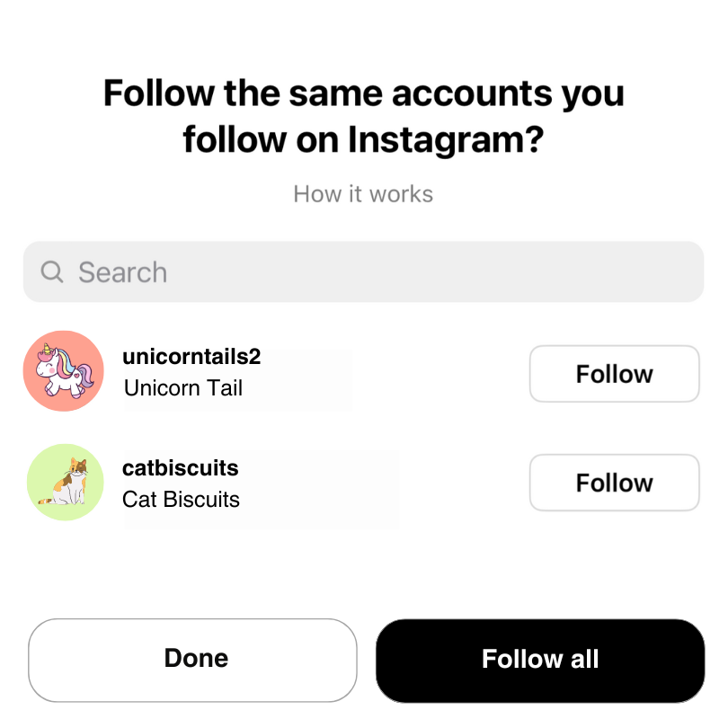Open the How it works link
The image size is (728, 728).
click(x=363, y=194)
